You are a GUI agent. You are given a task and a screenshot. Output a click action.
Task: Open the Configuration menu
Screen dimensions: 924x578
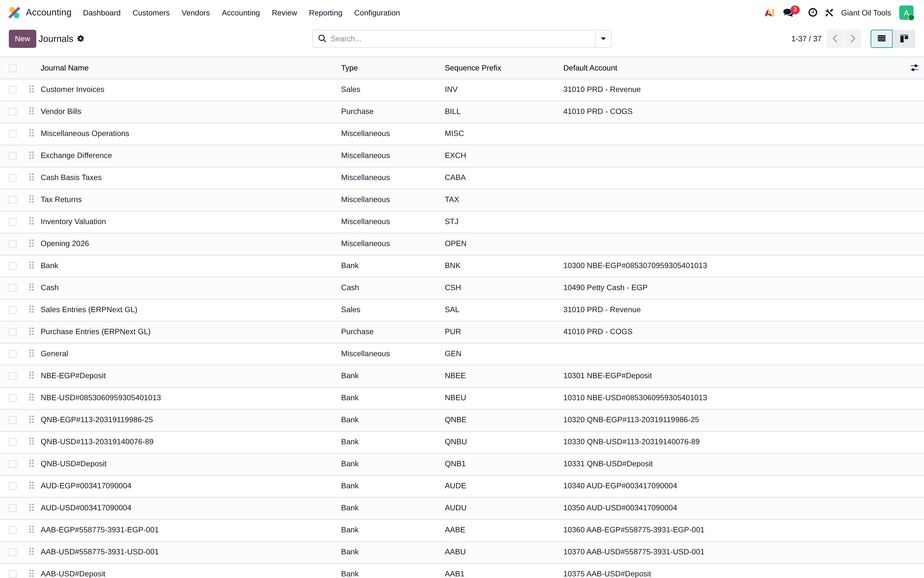click(377, 13)
